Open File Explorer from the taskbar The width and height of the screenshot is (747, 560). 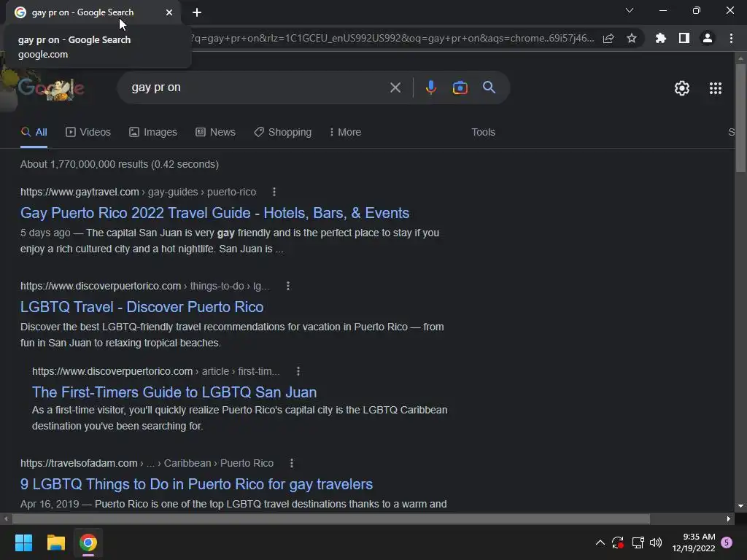(x=55, y=542)
